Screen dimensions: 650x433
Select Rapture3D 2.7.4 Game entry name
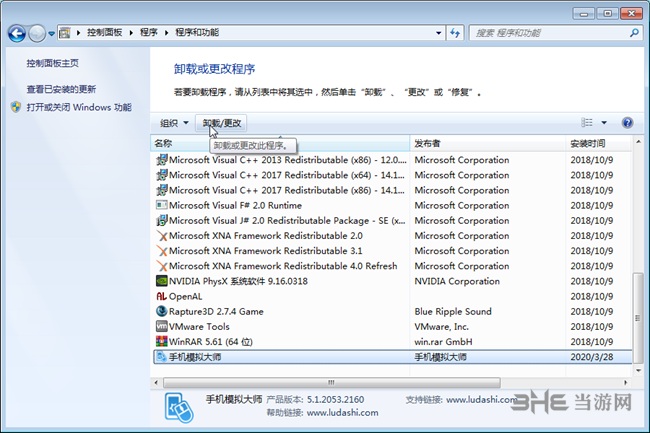(216, 312)
